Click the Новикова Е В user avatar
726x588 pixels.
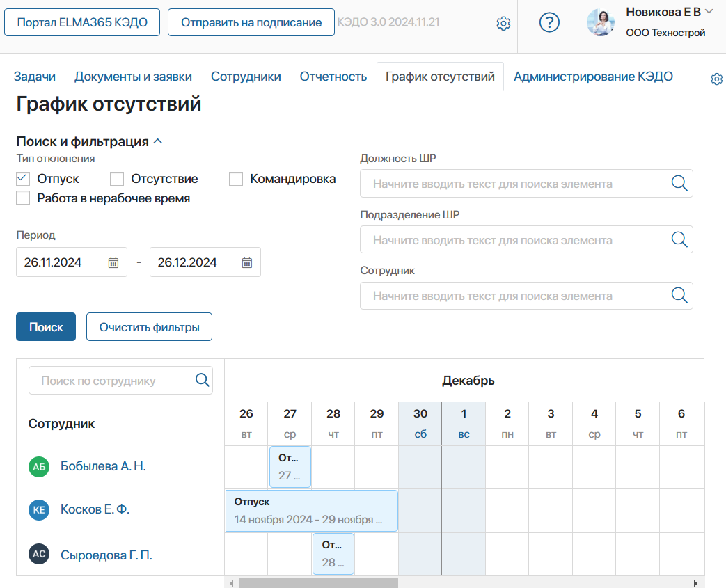click(601, 22)
